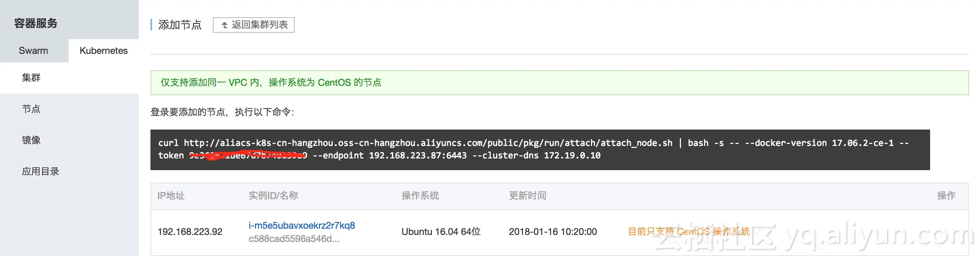The height and width of the screenshot is (256, 980).
Task: Click the 实例ID/名称 column header
Action: pyautogui.click(x=273, y=196)
